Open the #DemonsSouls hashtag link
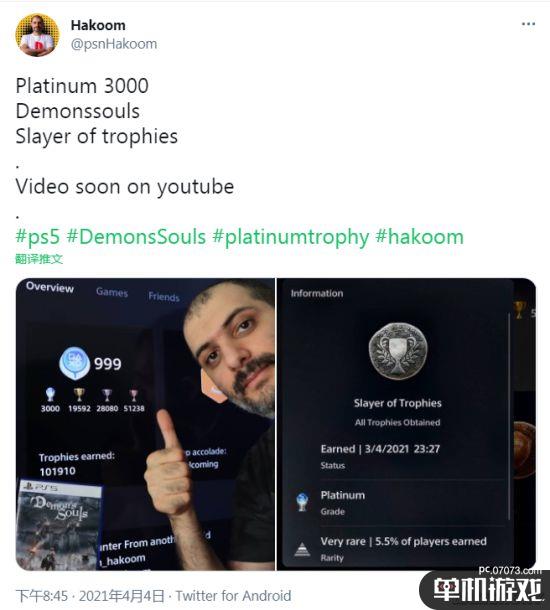The width and height of the screenshot is (550, 610). click(x=136, y=237)
